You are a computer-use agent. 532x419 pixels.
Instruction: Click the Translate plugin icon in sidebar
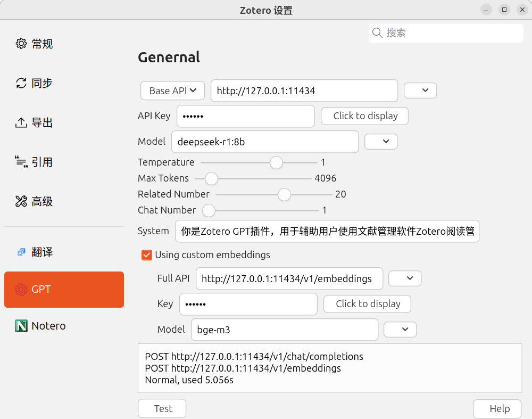coord(21,252)
